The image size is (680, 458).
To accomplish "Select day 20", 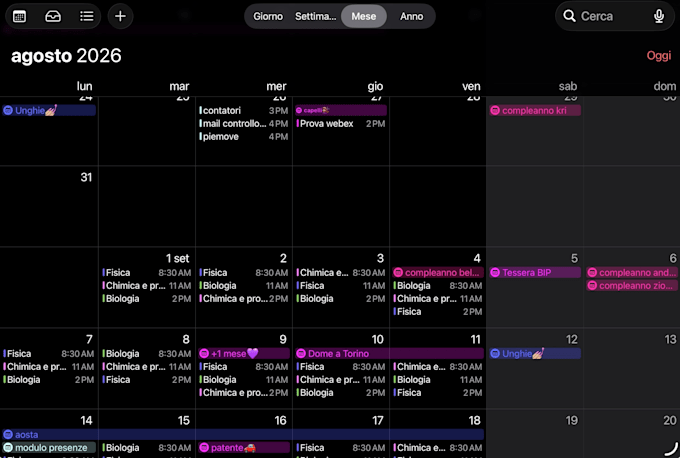I will pyautogui.click(x=670, y=420).
